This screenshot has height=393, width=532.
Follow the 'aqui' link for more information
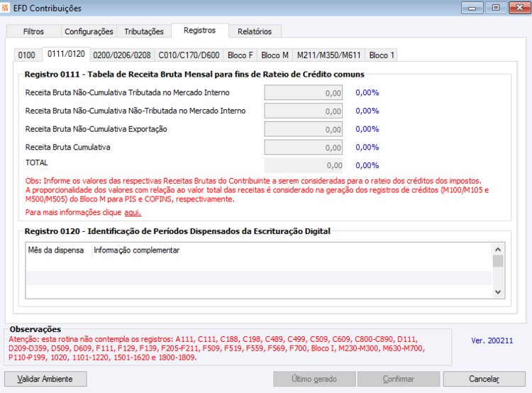click(x=133, y=212)
